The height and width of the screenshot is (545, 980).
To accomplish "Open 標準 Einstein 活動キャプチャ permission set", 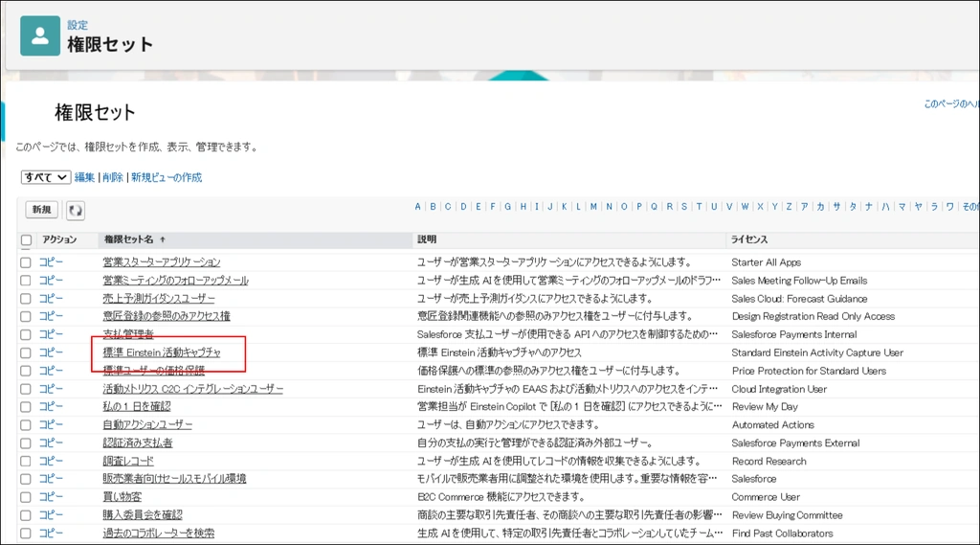I will coord(162,352).
